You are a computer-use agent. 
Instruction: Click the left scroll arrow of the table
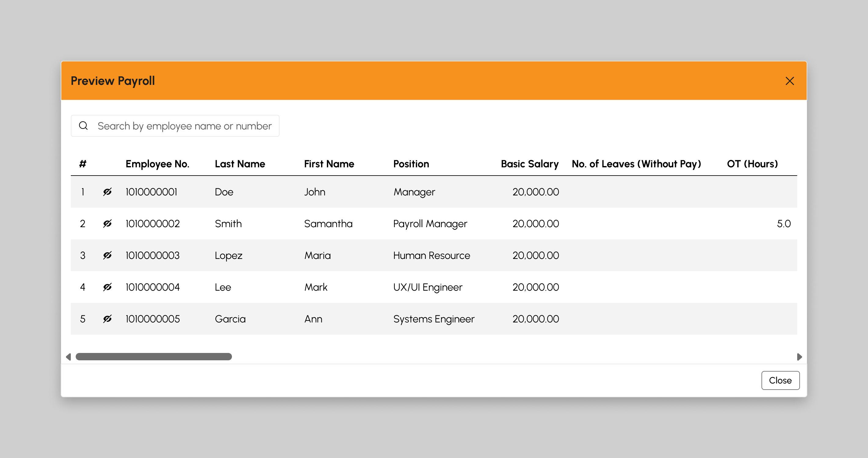68,357
